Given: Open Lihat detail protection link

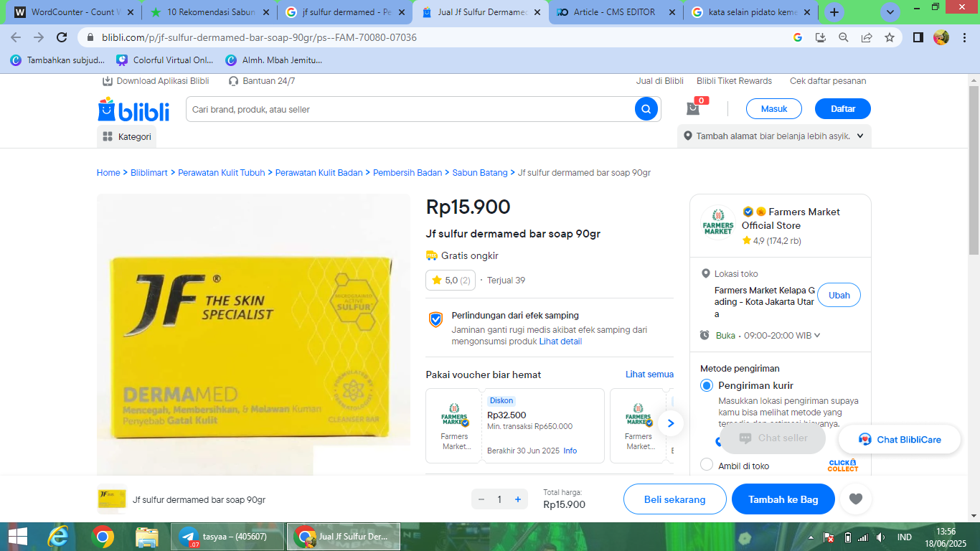Looking at the screenshot, I should 561,342.
